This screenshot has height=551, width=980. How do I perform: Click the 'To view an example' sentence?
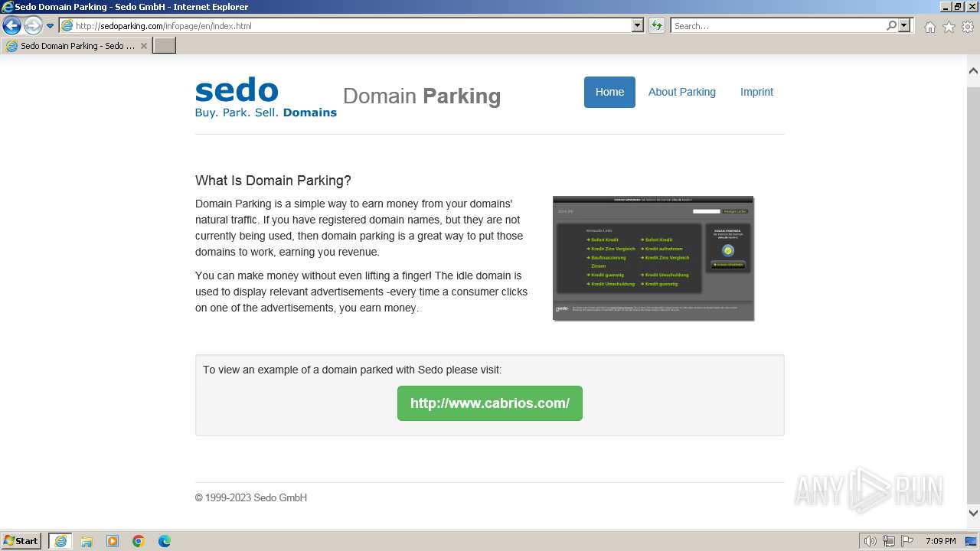pos(352,370)
